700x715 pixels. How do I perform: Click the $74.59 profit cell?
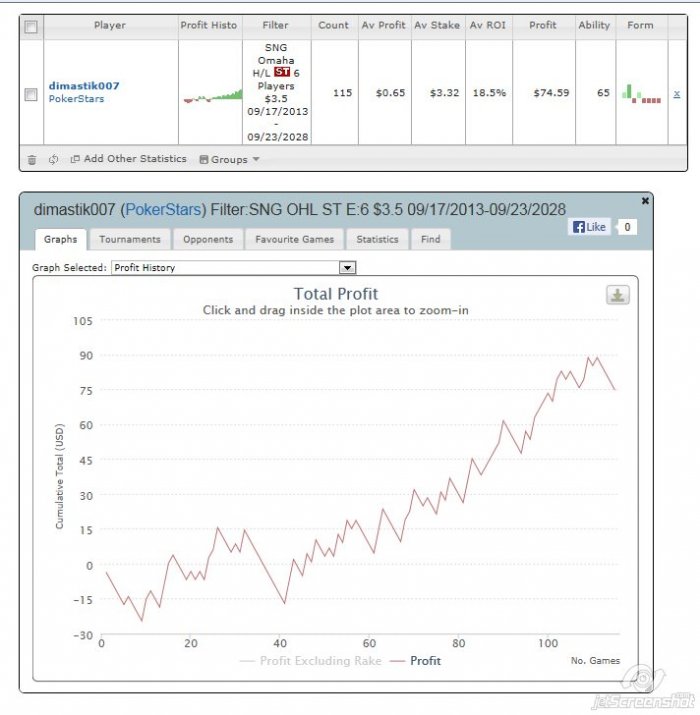551,93
